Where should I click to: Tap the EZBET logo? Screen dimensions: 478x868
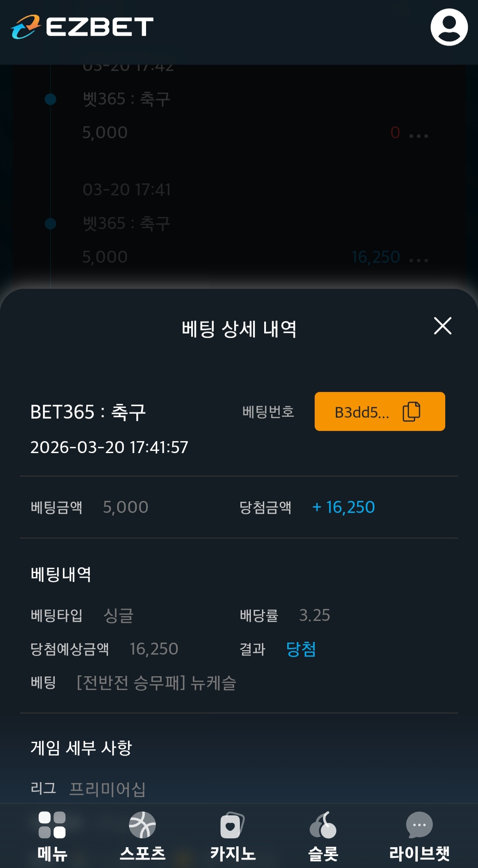[x=82, y=27]
